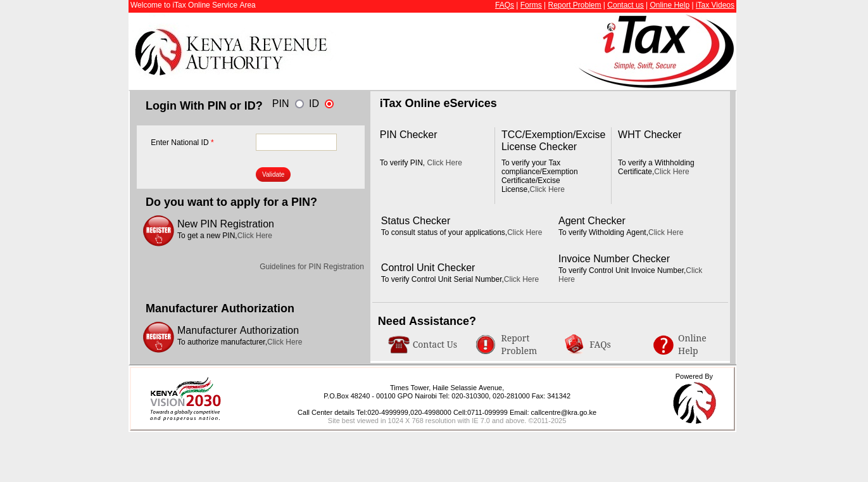Viewport: 868px width, 482px height.
Task: Click the Manufacturer Authorization register icon
Action: (x=158, y=337)
